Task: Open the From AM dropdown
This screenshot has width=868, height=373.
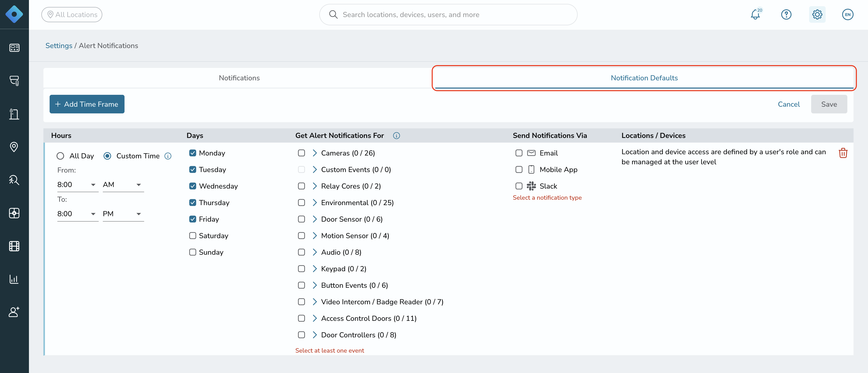Action: pos(123,185)
